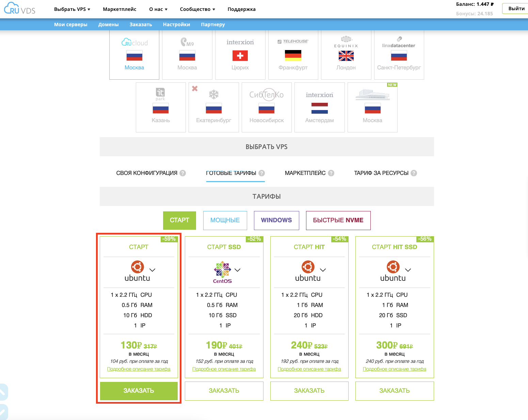
Task: Click the Баланс: 1.447 ₽ text
Action: tap(475, 4)
